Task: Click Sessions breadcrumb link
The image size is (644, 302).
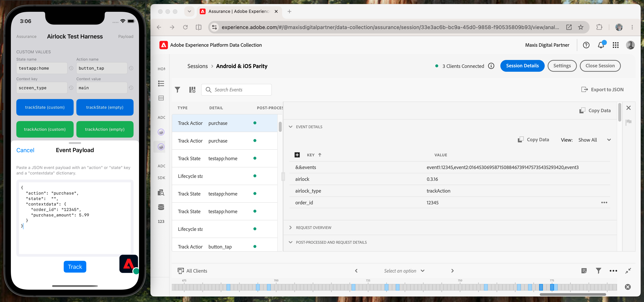Action: pyautogui.click(x=198, y=66)
